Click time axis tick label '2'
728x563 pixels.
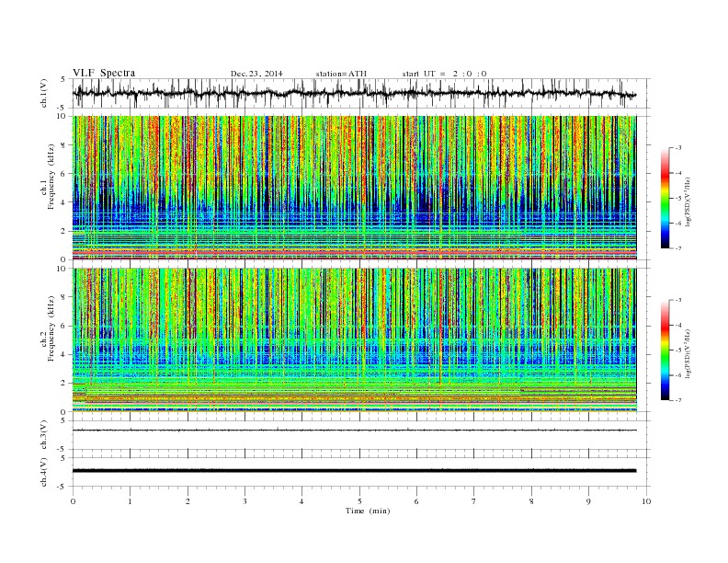click(188, 501)
